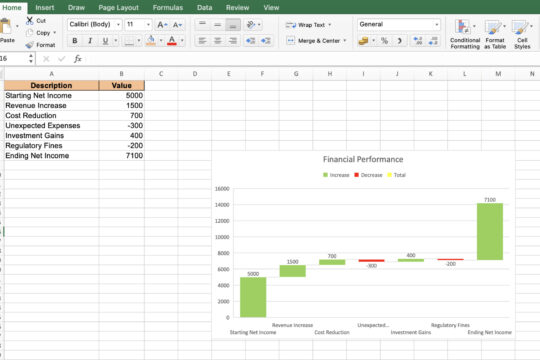This screenshot has height=360, width=540.
Task: Apply percent style format
Action: [x=384, y=41]
